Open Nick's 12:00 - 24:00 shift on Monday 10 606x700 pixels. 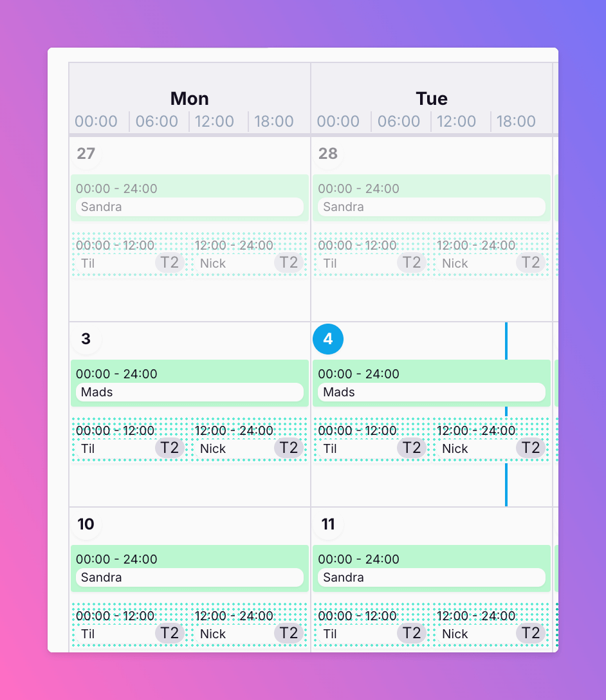click(x=250, y=625)
